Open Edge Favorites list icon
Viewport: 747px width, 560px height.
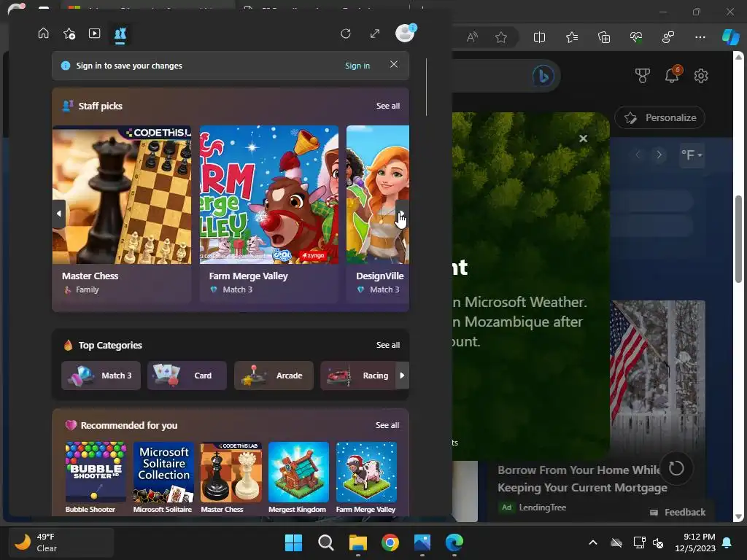[x=572, y=37]
